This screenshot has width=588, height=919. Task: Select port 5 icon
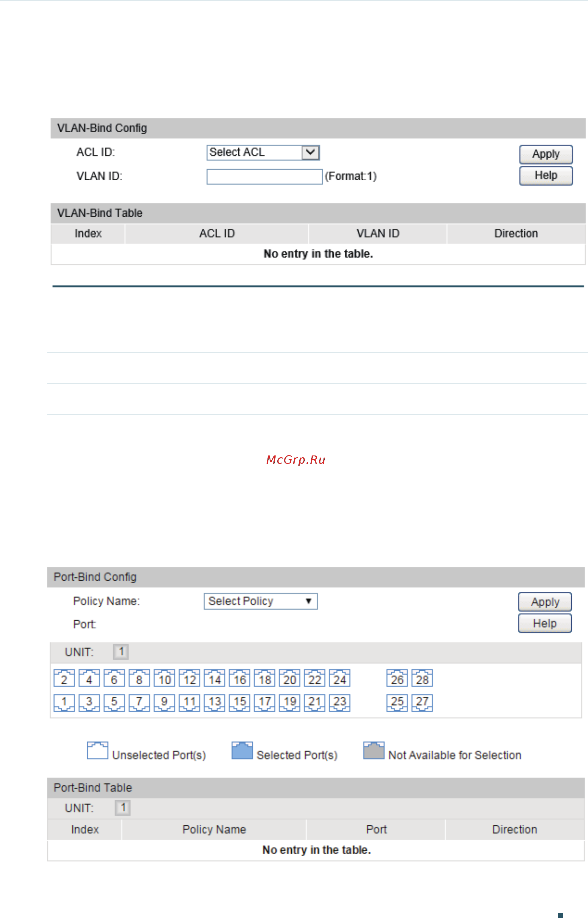[x=114, y=703]
